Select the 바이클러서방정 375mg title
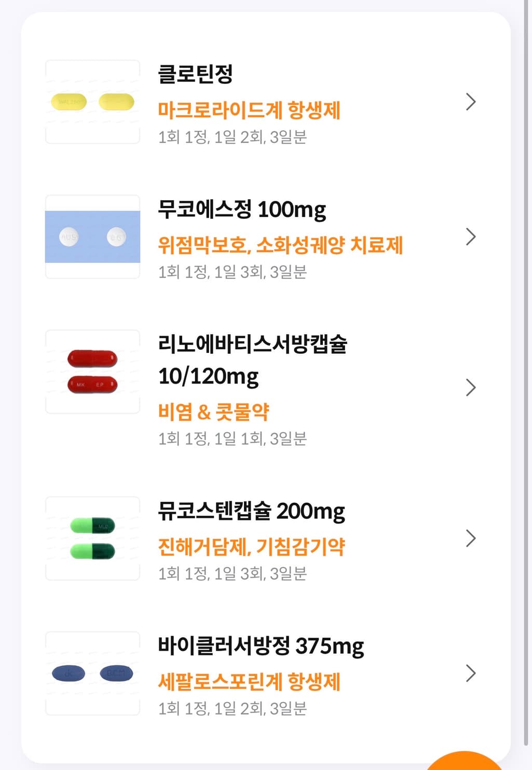The height and width of the screenshot is (770, 532). (x=261, y=646)
